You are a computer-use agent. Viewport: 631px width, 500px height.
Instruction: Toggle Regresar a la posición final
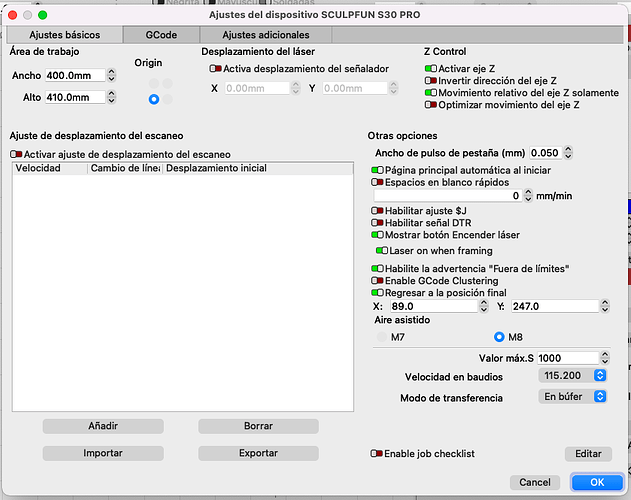(x=377, y=293)
